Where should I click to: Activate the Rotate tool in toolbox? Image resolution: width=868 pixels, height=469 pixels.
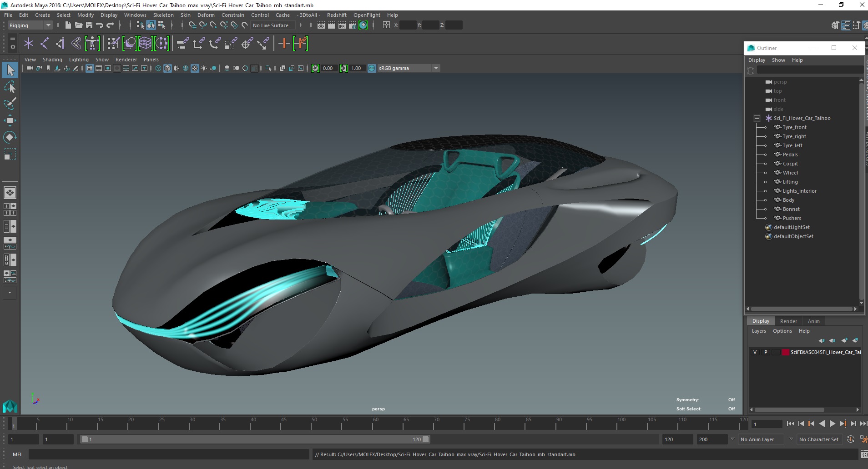pyautogui.click(x=10, y=137)
